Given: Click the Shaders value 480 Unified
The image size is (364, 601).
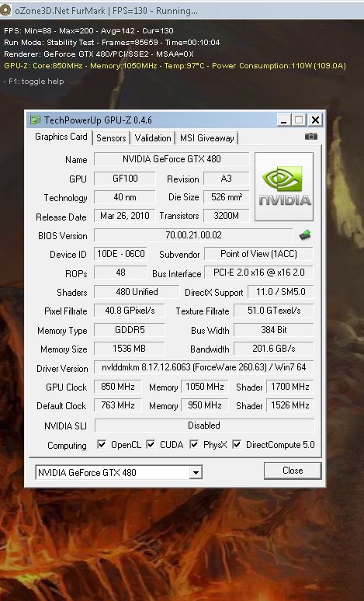Looking at the screenshot, I should tap(137, 292).
